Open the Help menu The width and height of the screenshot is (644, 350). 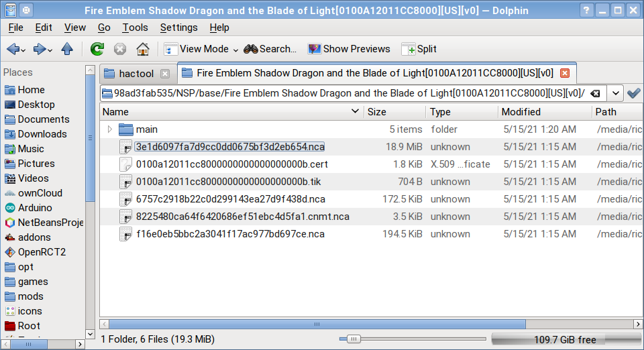pos(219,27)
